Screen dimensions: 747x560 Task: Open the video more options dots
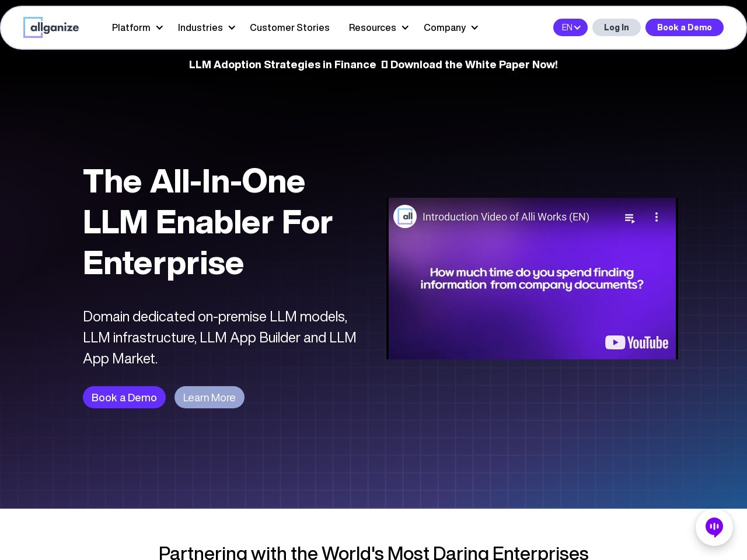657,217
